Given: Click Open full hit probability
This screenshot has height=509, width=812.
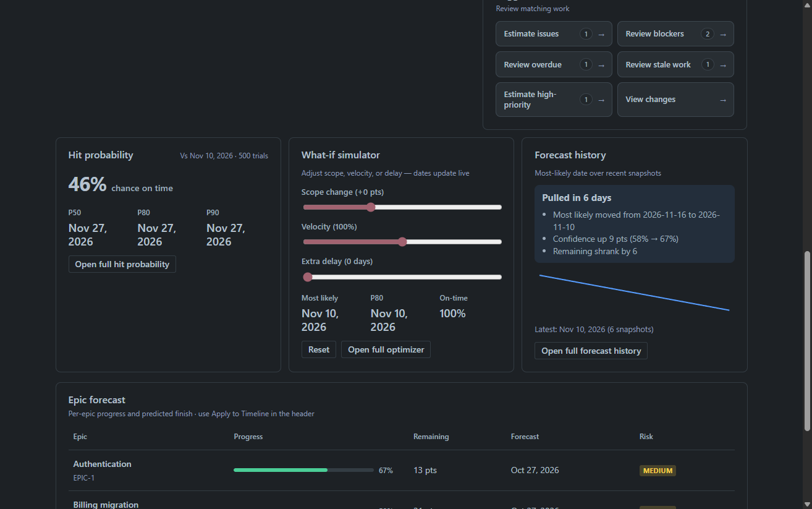Looking at the screenshot, I should [x=122, y=264].
